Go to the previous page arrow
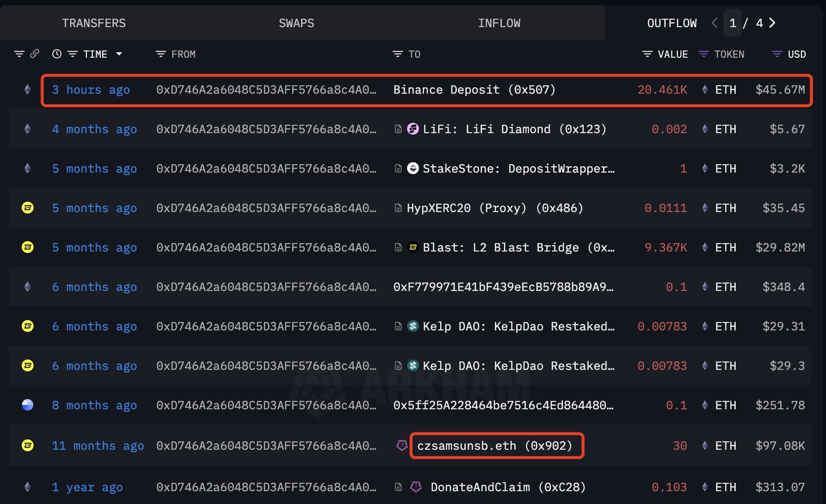This screenshot has height=504, width=826. 714,23
